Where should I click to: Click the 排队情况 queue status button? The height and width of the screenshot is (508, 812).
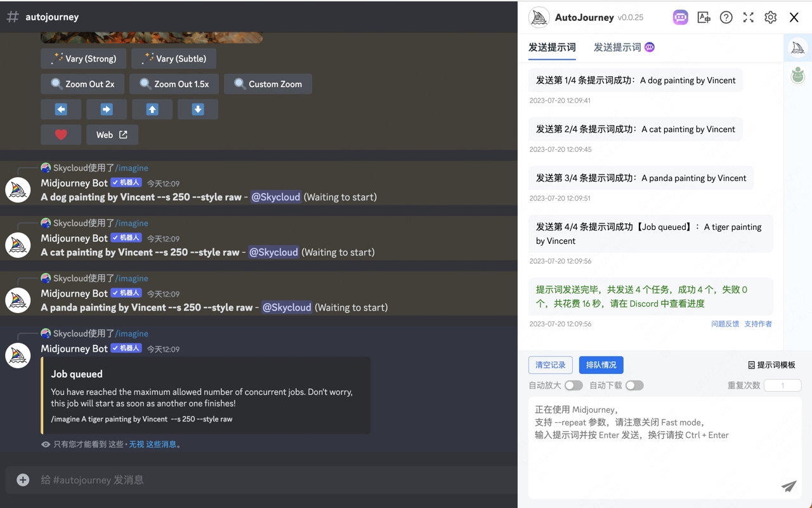pos(601,364)
